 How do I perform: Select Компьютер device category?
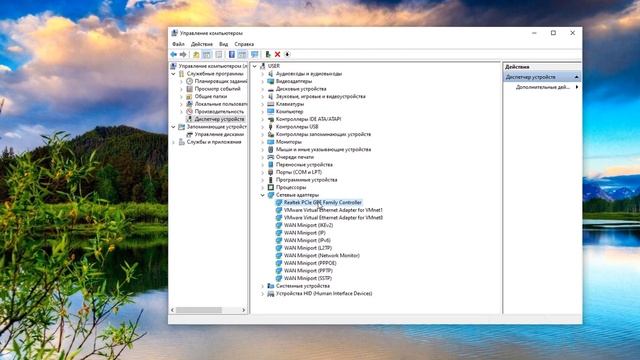(x=289, y=111)
